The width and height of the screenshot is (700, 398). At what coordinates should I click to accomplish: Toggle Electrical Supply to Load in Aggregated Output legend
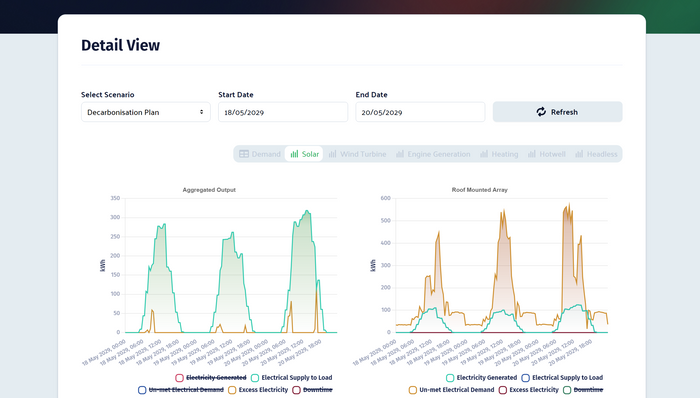click(x=292, y=377)
